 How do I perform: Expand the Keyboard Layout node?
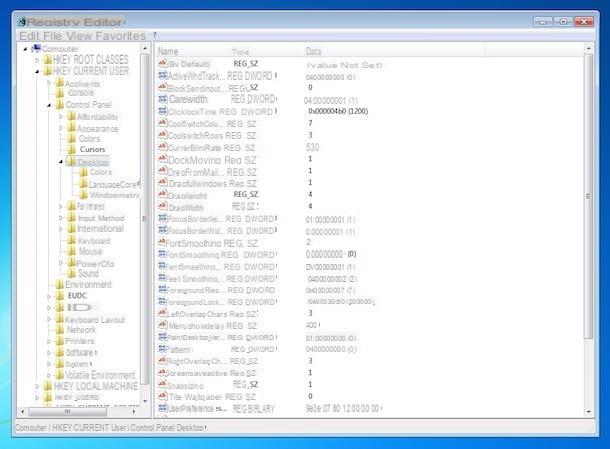click(x=49, y=319)
